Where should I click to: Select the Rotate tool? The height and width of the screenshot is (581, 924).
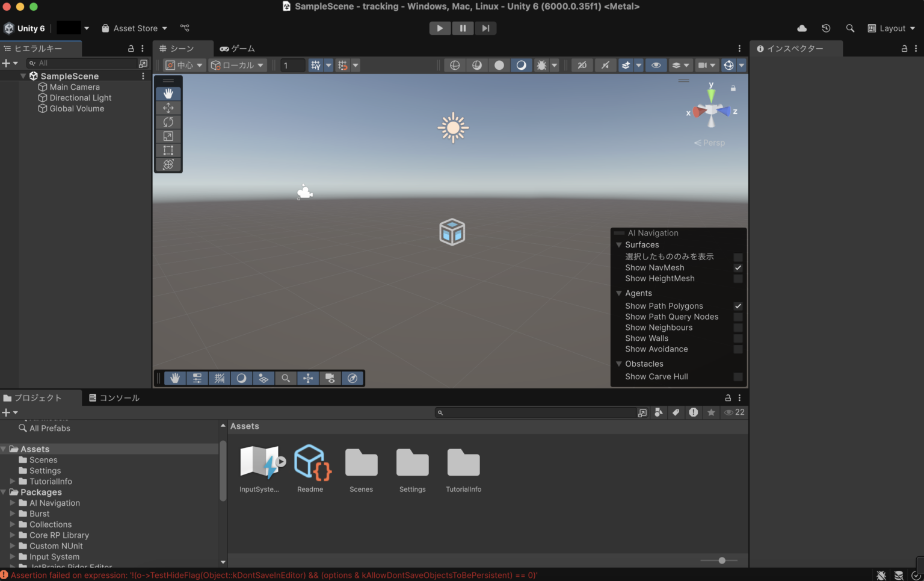[168, 122]
